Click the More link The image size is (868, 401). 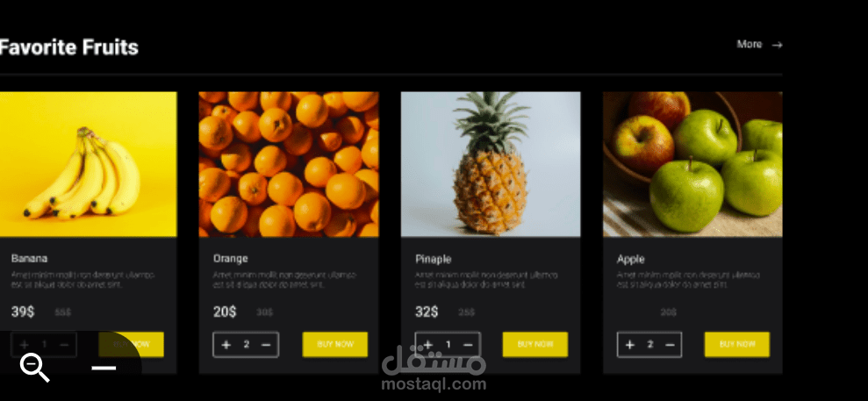pyautogui.click(x=750, y=44)
